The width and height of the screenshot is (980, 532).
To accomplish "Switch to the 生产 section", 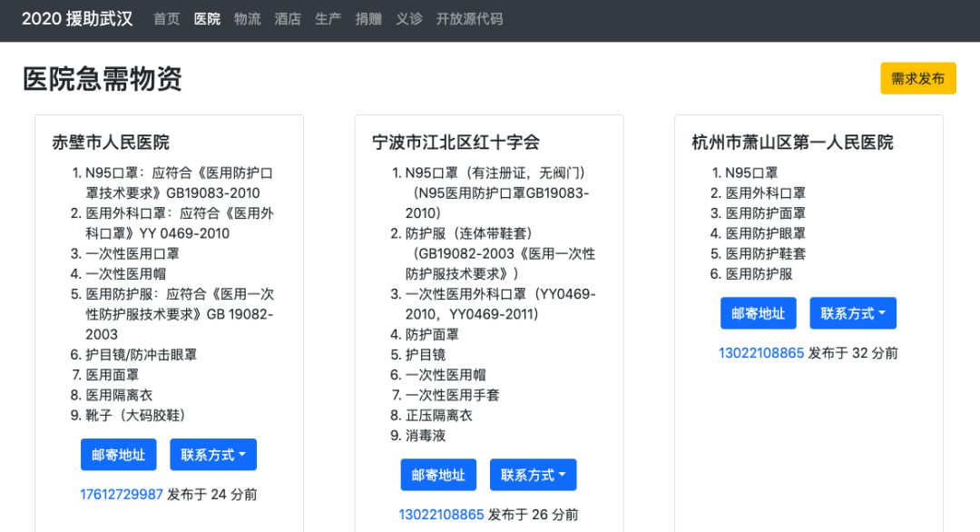I will (x=327, y=18).
